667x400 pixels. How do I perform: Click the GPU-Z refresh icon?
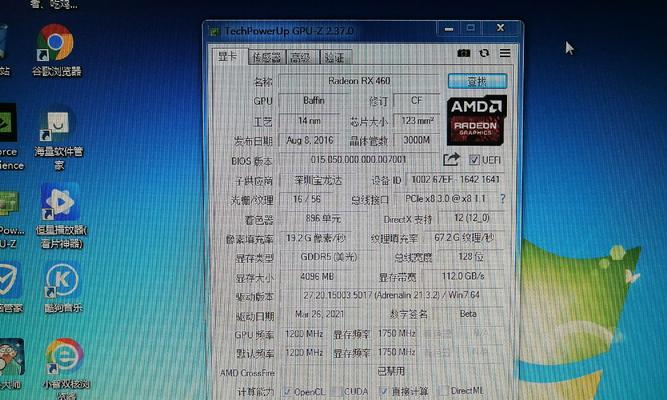tap(484, 53)
